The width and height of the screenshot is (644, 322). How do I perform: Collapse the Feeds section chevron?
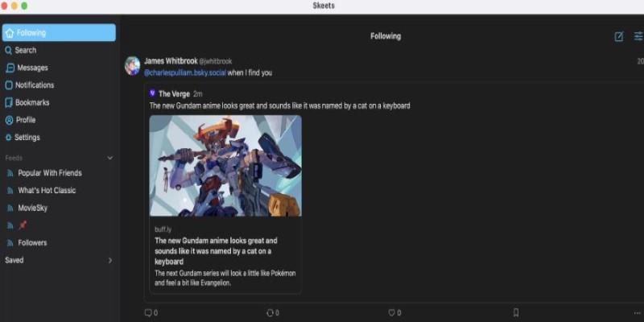tap(110, 158)
